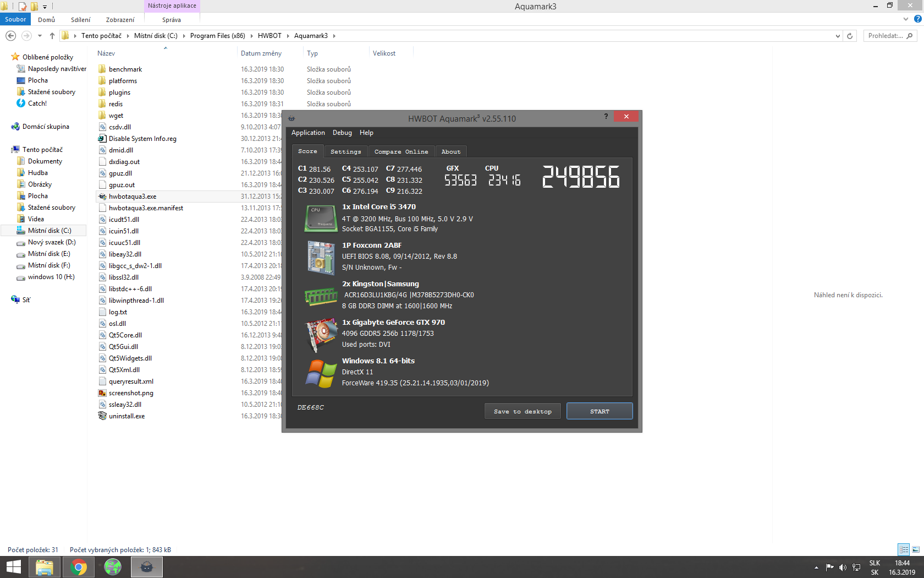Open File Explorer from the taskbar

(x=45, y=567)
